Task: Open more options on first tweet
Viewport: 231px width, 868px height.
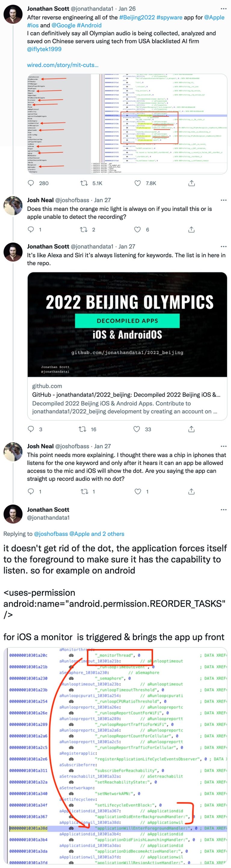Action: click(223, 9)
